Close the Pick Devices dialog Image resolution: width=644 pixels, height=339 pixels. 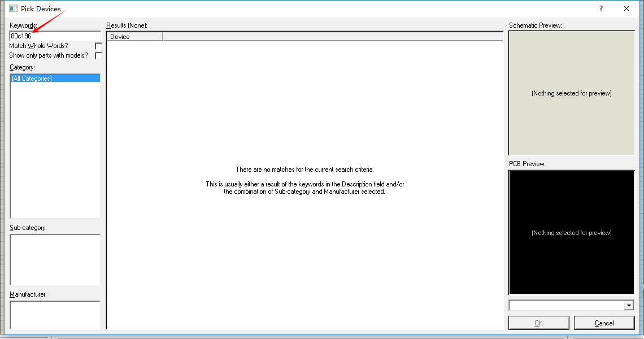[626, 8]
